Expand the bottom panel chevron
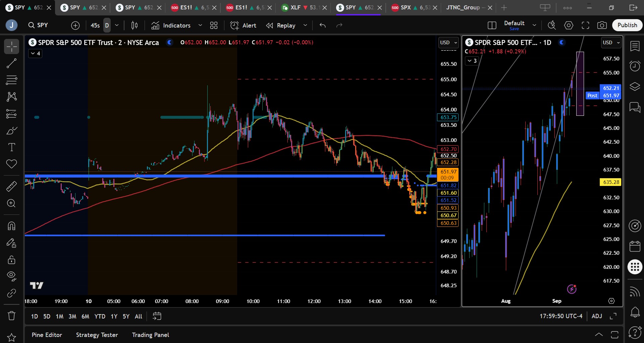 coord(599,335)
